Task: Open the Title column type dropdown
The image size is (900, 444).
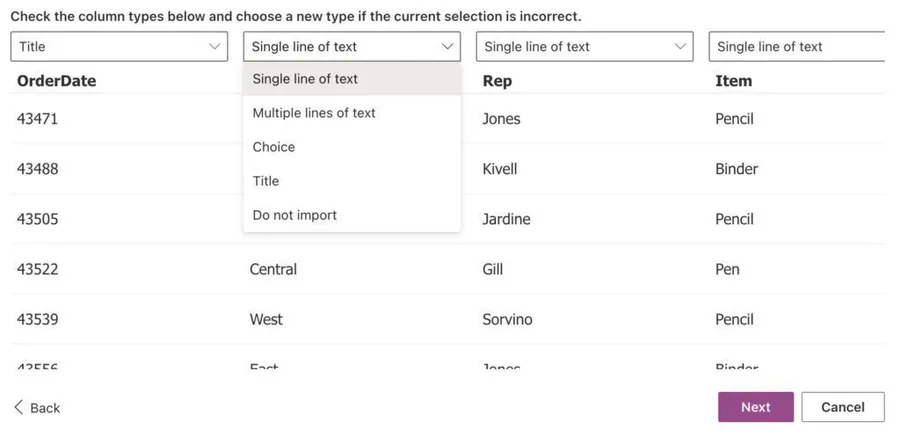Action: pyautogui.click(x=119, y=46)
